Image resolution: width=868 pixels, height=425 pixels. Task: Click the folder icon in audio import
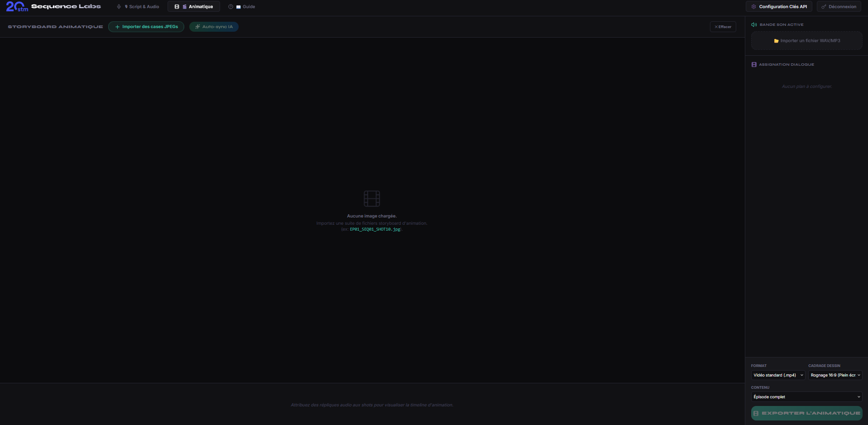pos(776,41)
